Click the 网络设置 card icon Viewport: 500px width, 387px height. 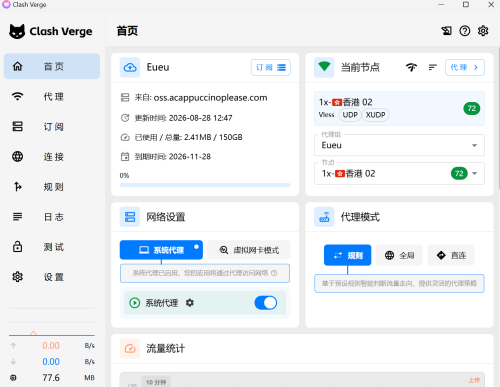click(x=130, y=217)
